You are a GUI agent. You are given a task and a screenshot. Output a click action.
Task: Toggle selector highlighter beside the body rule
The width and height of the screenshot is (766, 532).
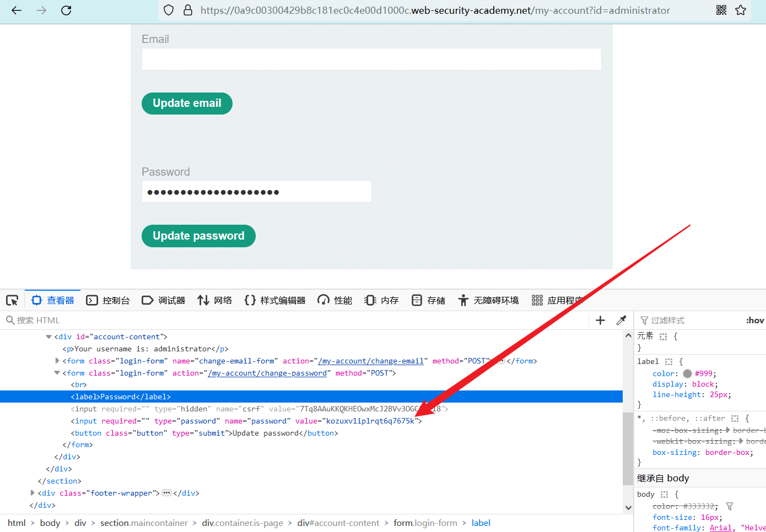(664, 495)
